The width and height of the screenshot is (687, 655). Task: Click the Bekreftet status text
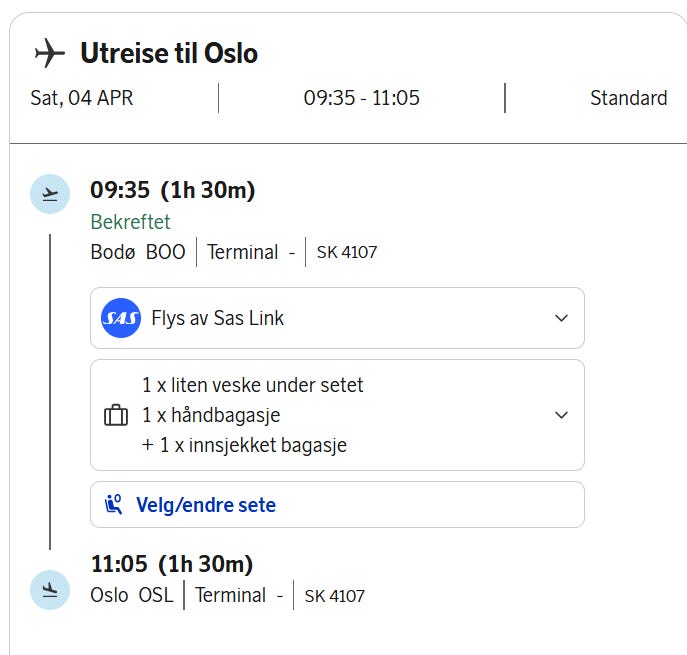point(130,222)
